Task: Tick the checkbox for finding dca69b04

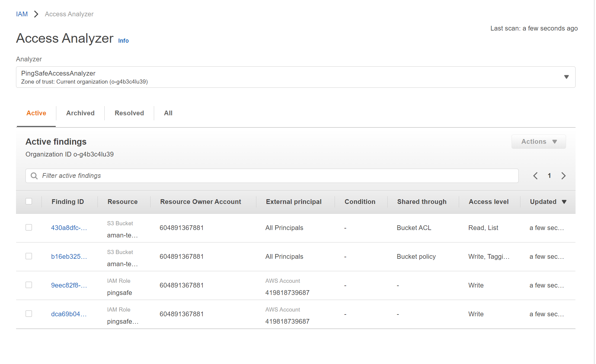Action: (29, 314)
